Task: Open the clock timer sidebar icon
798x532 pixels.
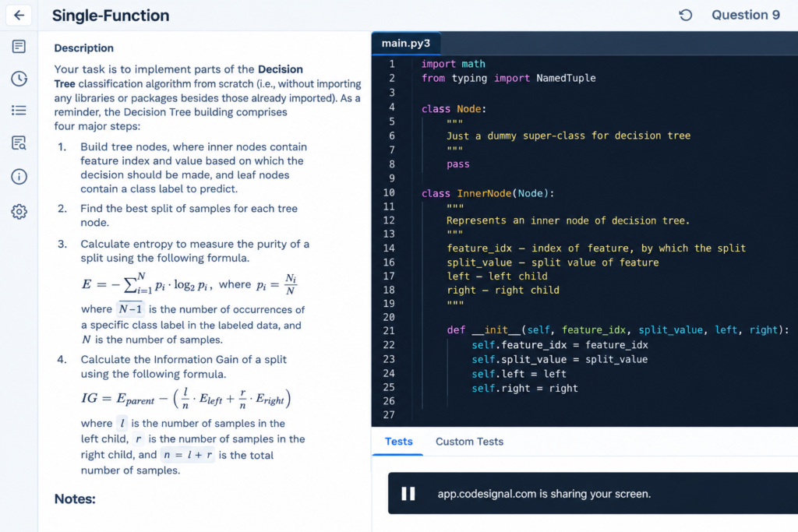Action: [x=19, y=79]
